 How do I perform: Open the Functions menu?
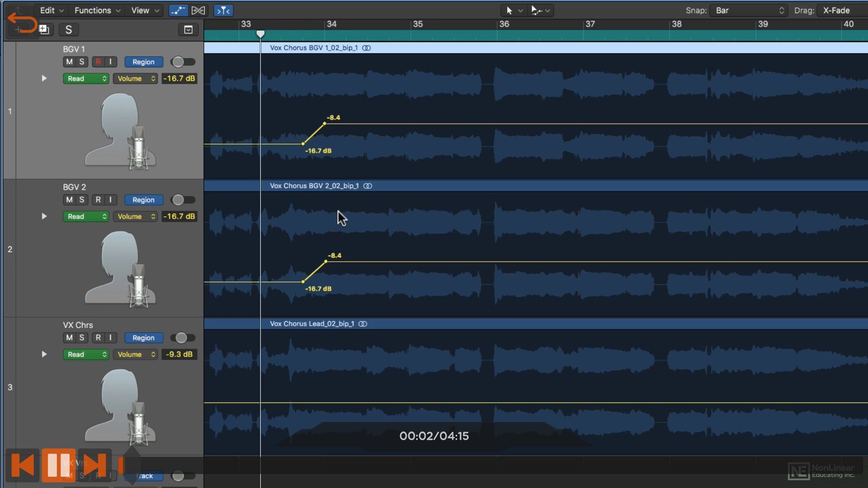[92, 10]
